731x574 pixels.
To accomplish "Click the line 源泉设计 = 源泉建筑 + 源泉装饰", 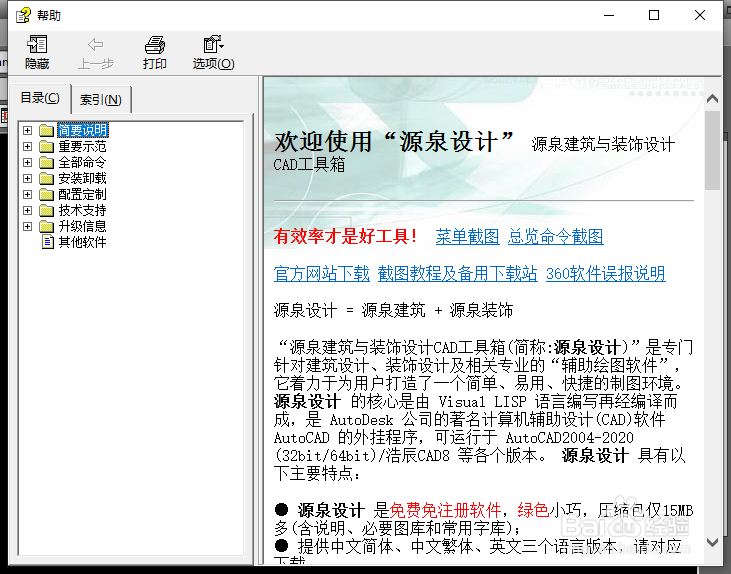I will pyautogui.click(x=393, y=310).
